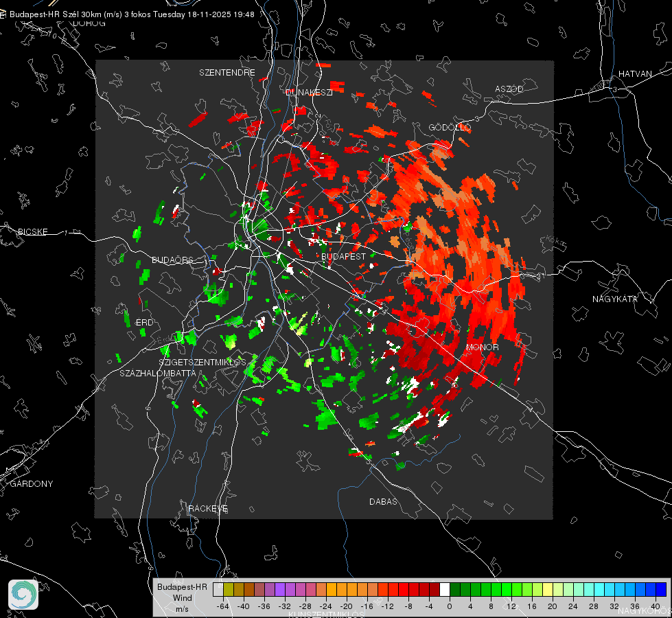Click the BUDAÖRS town label
This screenshot has width=672, height=618.
(172, 260)
